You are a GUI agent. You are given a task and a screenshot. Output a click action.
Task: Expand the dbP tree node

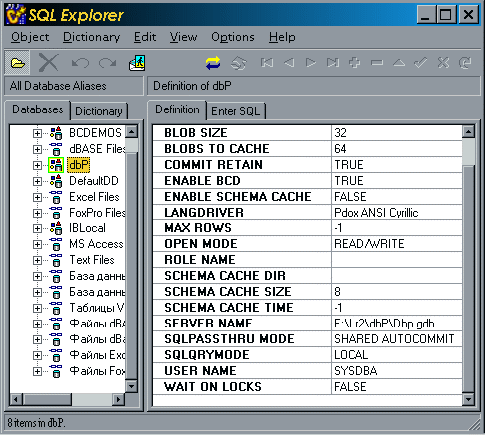[37, 165]
